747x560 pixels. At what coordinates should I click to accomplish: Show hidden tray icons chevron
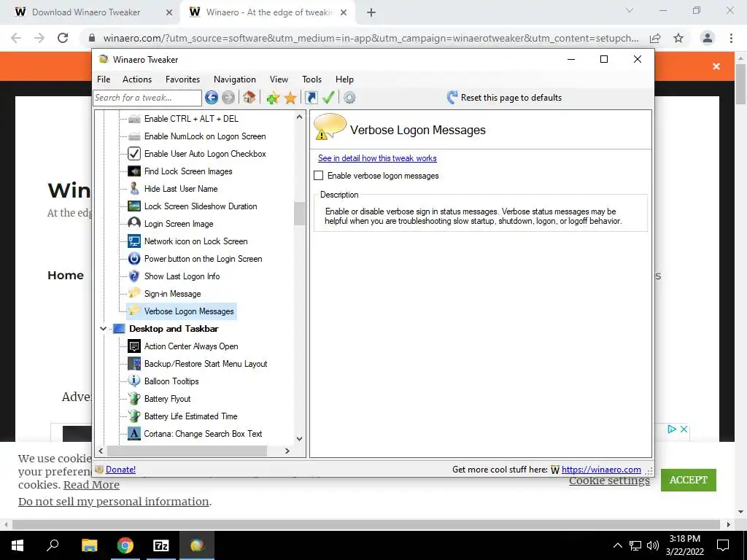(x=617, y=545)
